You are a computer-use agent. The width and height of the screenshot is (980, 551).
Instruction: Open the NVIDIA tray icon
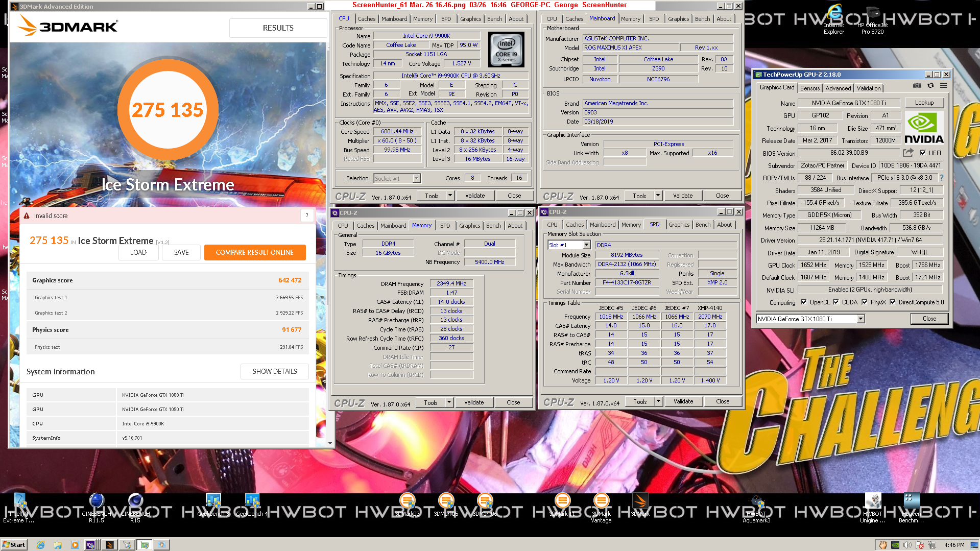tap(895, 545)
